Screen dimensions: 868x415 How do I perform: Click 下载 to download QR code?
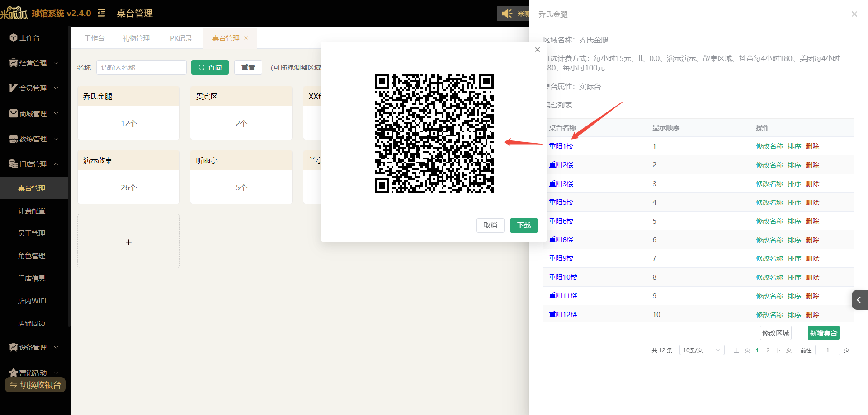coord(524,225)
